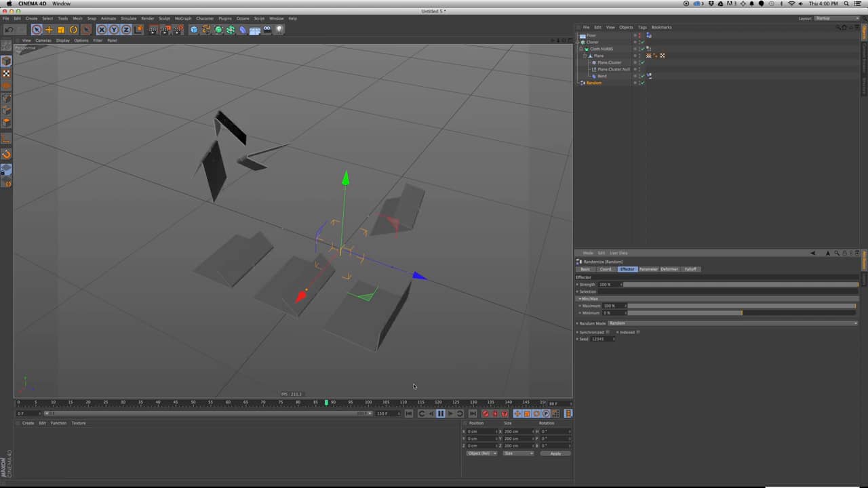Open the Floor environment objects icon
The height and width of the screenshot is (488, 868).
(255, 30)
